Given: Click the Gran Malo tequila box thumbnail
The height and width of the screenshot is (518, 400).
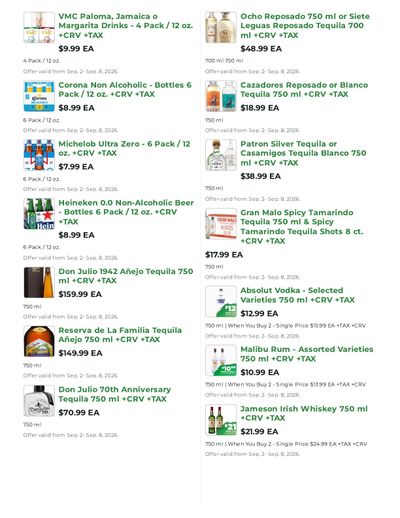Looking at the screenshot, I should click(221, 224).
